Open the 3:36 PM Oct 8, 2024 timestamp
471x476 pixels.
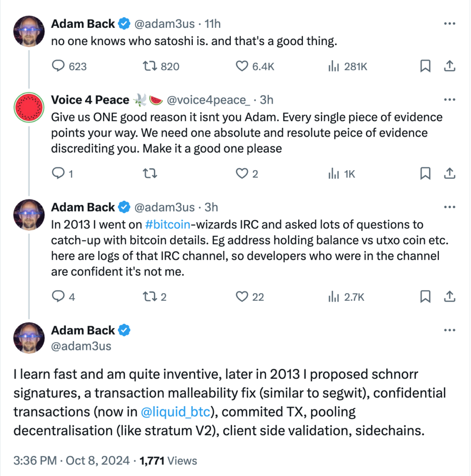point(72,461)
